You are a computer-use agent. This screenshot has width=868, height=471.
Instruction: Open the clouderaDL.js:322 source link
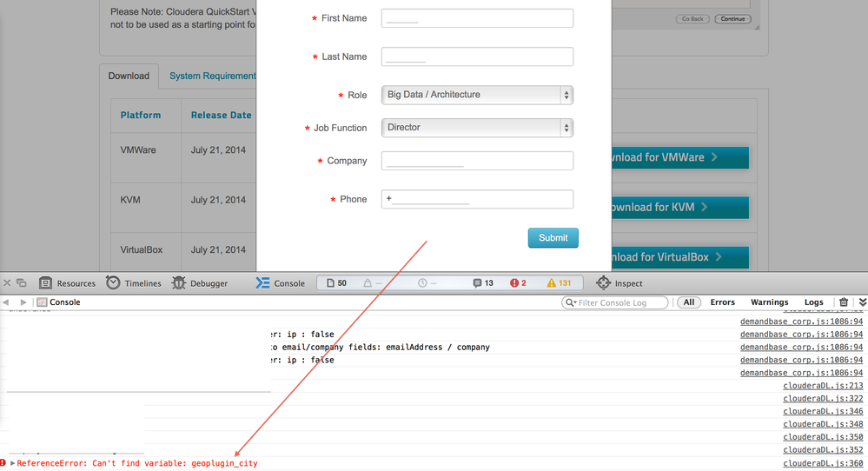(823, 399)
